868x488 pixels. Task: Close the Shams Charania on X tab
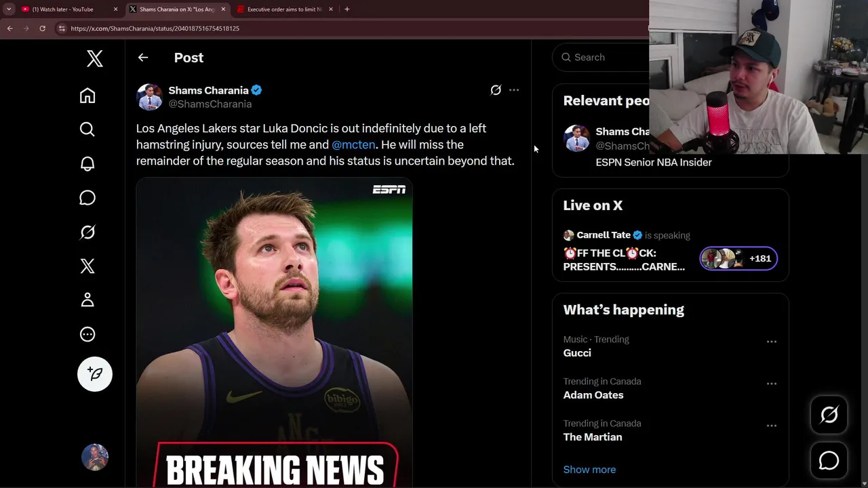223,9
